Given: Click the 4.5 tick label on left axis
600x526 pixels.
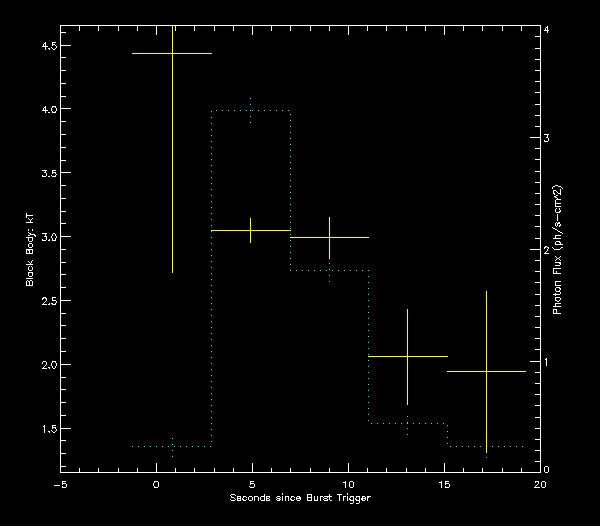Looking at the screenshot, I should point(44,45).
